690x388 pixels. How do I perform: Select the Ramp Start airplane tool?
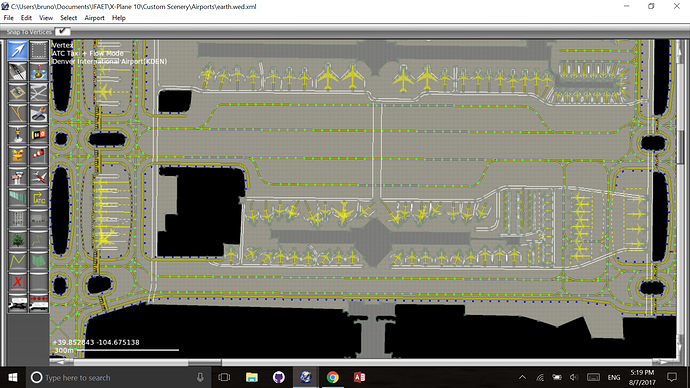39,177
